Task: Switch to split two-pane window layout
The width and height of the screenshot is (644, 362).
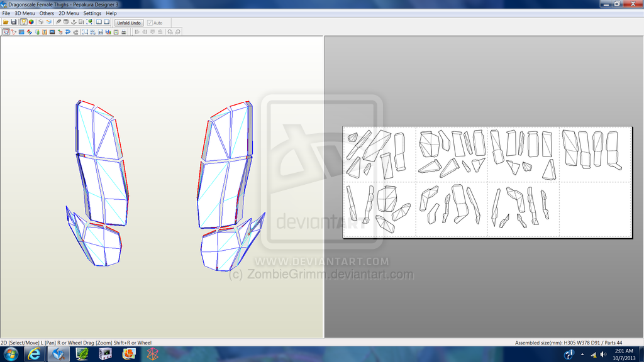Action: pyautogui.click(x=99, y=22)
